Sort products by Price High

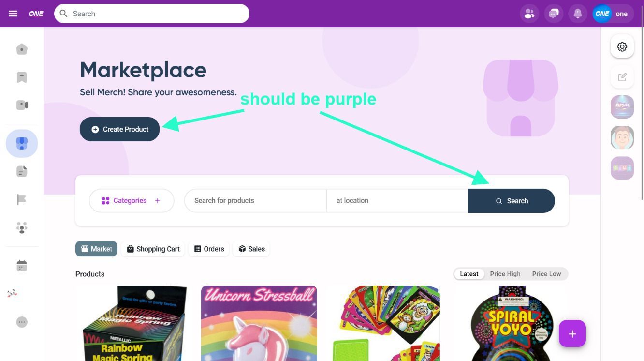pos(505,274)
